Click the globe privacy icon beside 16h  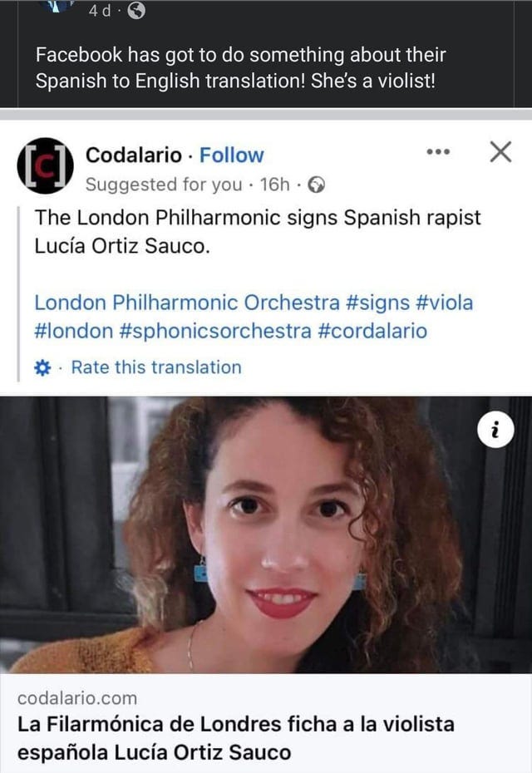click(x=316, y=185)
